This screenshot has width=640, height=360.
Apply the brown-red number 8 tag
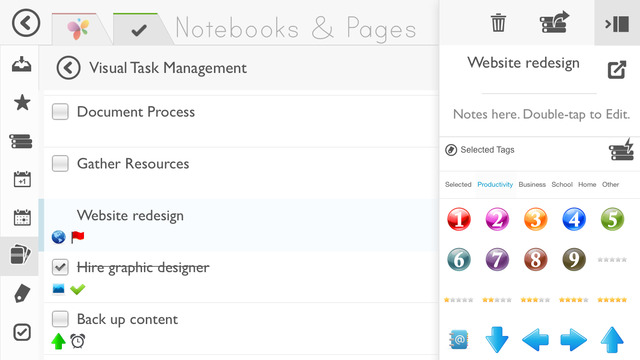pos(536,259)
